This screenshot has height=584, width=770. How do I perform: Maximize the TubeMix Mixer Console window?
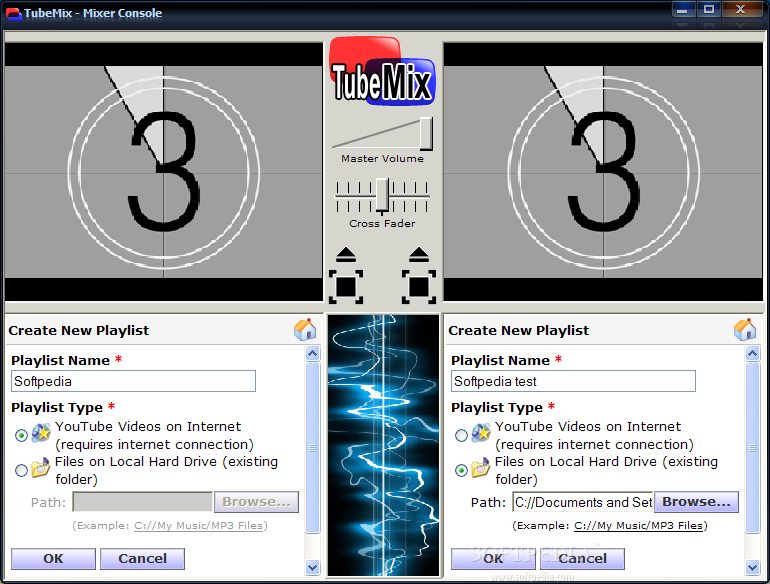point(709,10)
